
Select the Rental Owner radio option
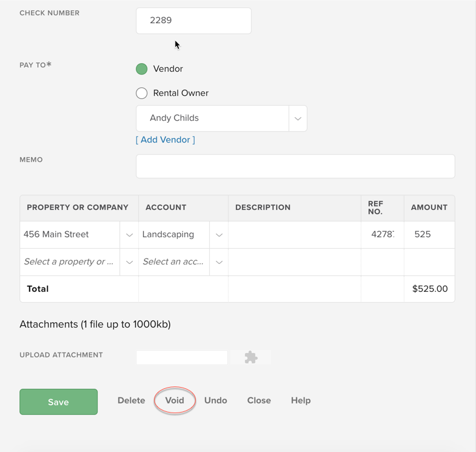[x=142, y=93]
